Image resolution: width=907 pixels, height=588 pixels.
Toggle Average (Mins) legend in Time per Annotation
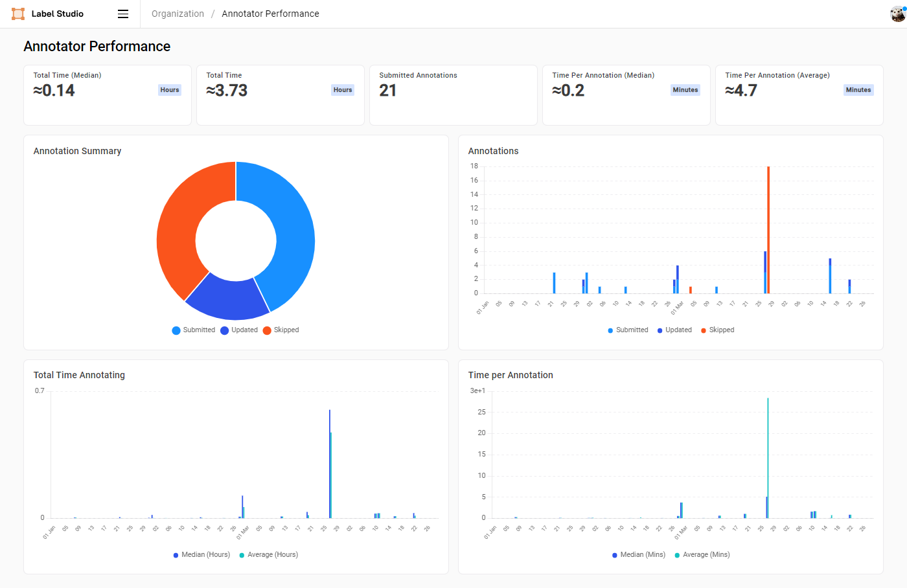(x=702, y=554)
